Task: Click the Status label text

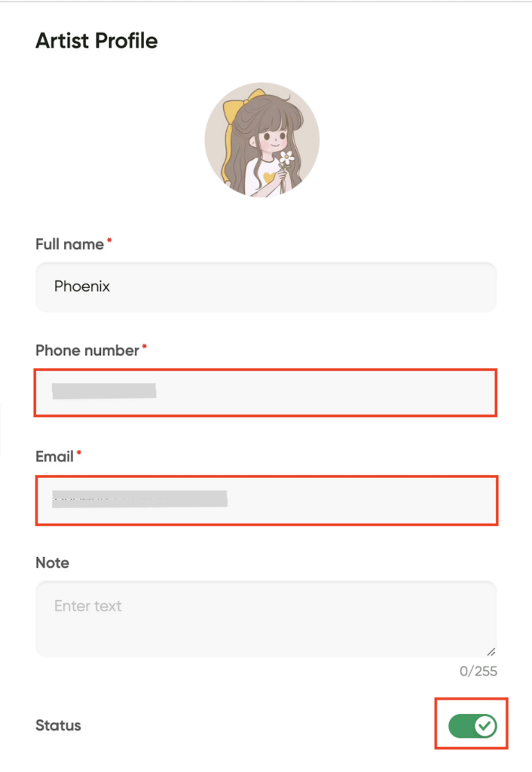Action: click(x=58, y=725)
